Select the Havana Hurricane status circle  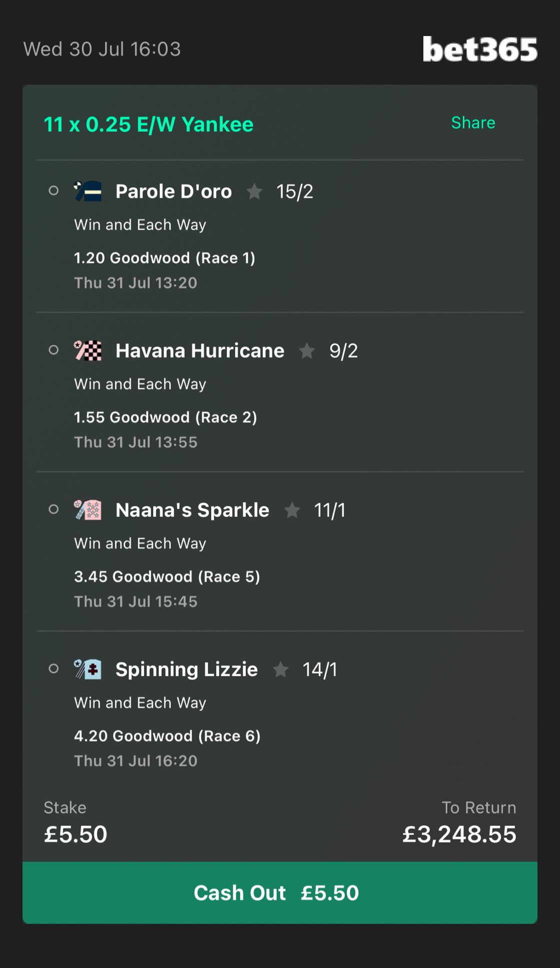click(54, 350)
